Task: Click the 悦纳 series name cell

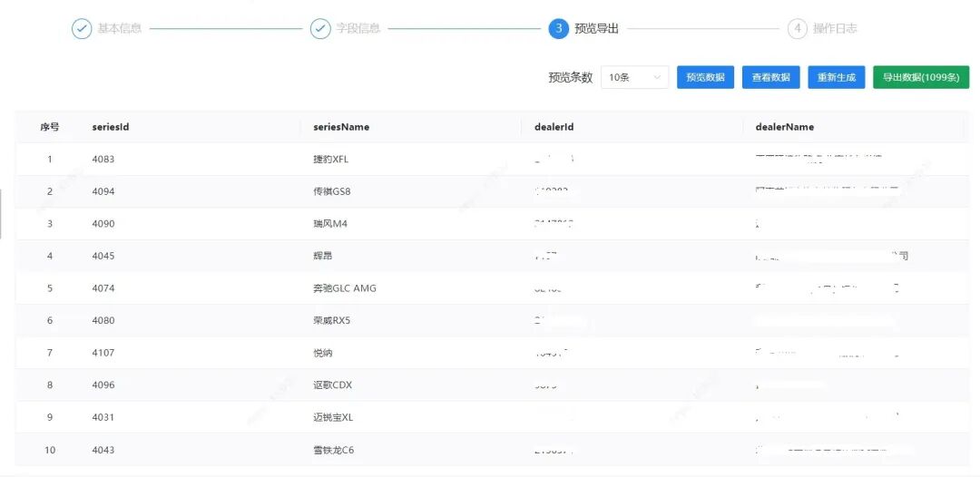Action: (322, 353)
